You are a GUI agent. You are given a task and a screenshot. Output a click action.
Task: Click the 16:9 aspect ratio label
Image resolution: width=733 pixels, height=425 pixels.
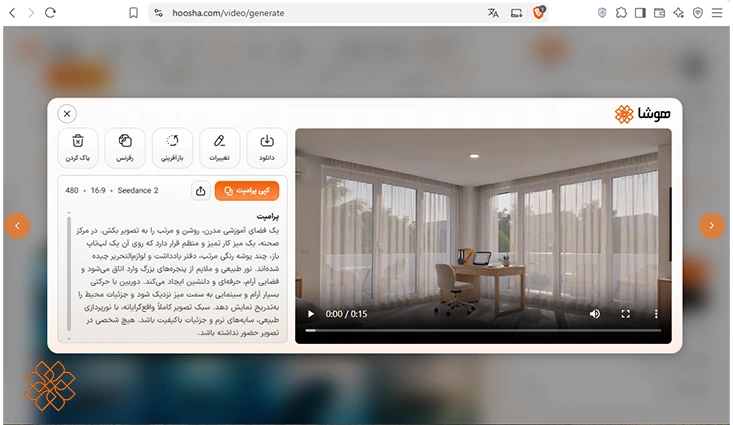[x=98, y=190]
